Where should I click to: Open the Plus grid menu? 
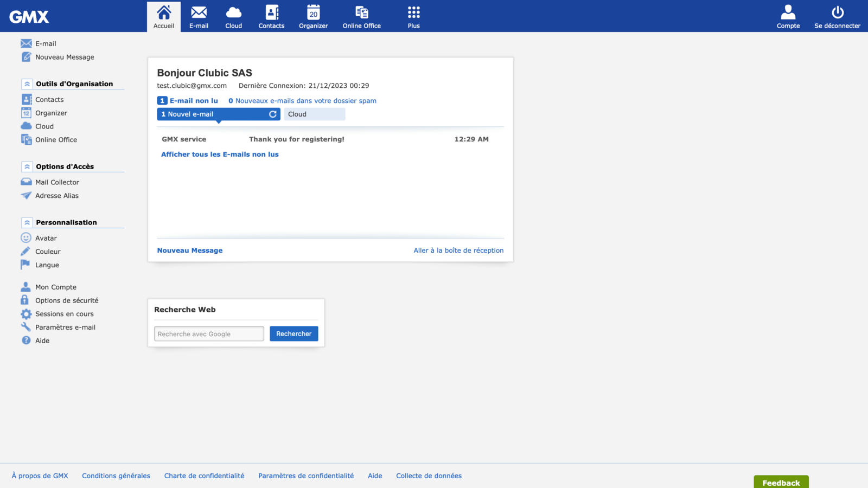pyautogui.click(x=414, y=17)
